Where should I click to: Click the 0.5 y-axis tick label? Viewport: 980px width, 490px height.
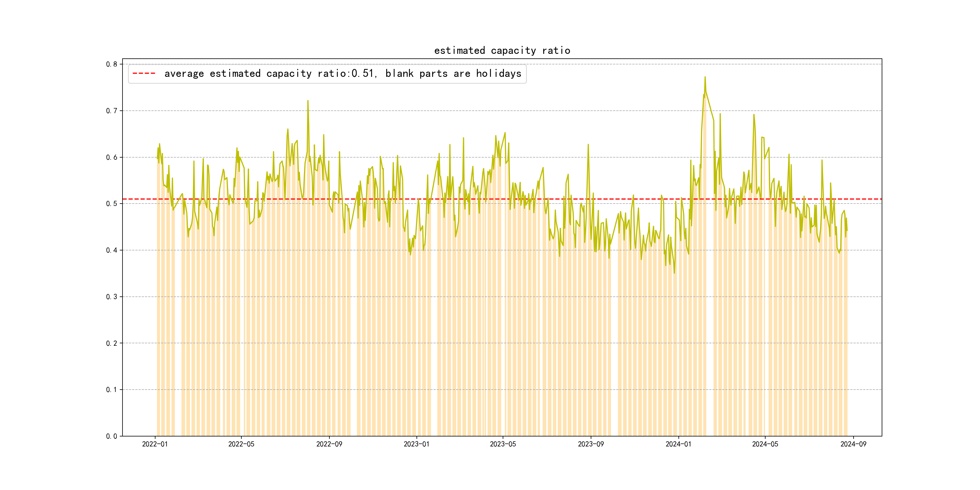(x=112, y=204)
